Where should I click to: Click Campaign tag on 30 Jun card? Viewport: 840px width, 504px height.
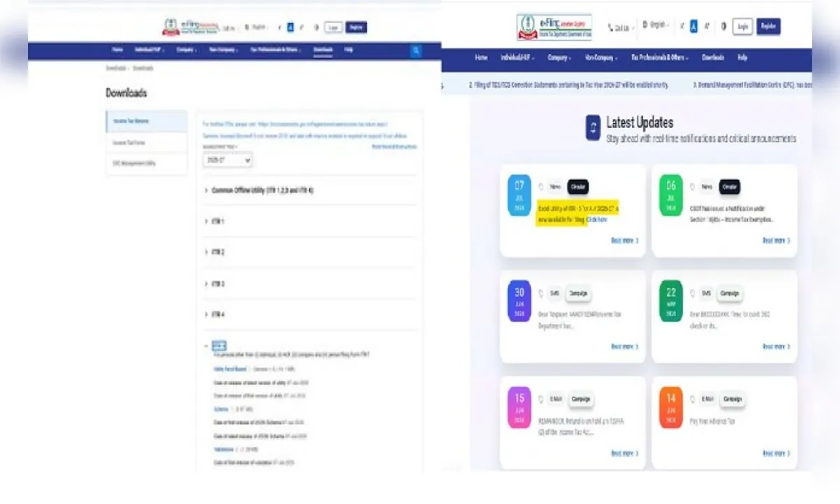click(x=577, y=293)
